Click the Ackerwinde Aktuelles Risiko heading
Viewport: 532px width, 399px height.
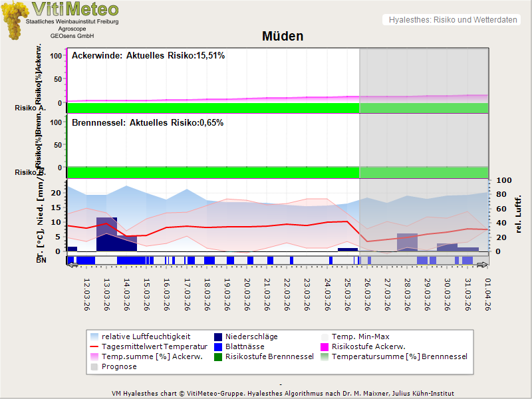coord(148,56)
